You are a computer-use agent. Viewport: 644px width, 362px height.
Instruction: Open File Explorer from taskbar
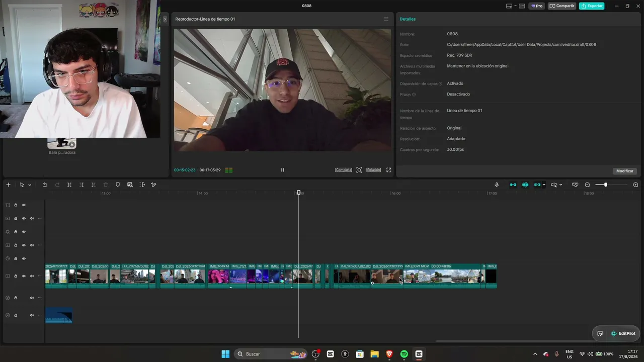tap(374, 354)
